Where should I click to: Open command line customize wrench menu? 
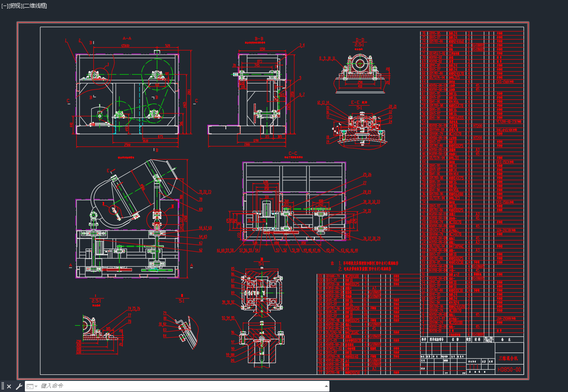18,386
